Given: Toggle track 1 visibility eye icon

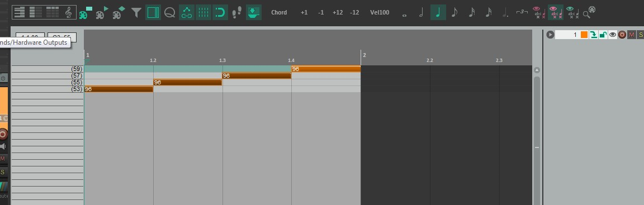Looking at the screenshot, I should [x=612, y=35].
